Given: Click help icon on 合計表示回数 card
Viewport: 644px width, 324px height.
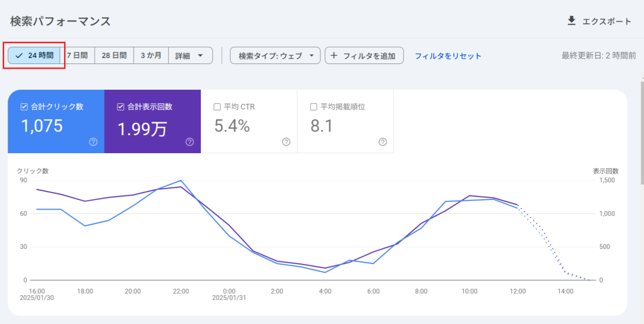Looking at the screenshot, I should click(190, 142).
